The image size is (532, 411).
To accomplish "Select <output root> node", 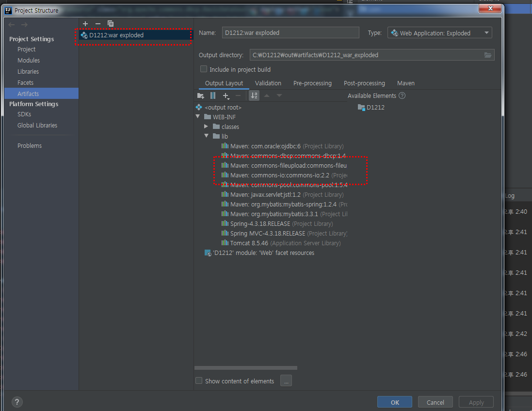I will 219,108.
